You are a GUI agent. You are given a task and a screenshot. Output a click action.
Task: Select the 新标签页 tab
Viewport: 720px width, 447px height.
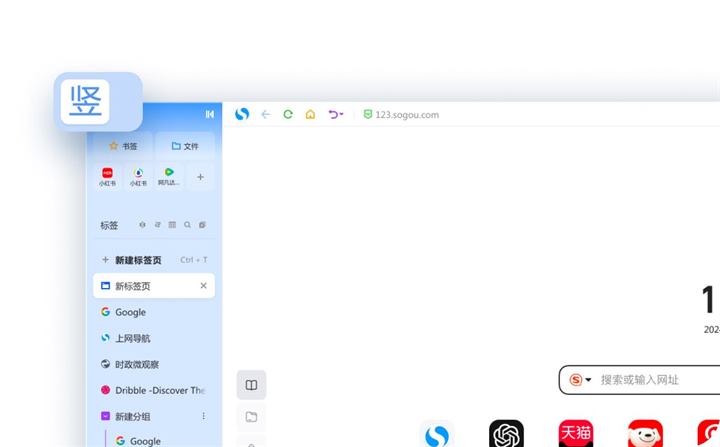(154, 286)
